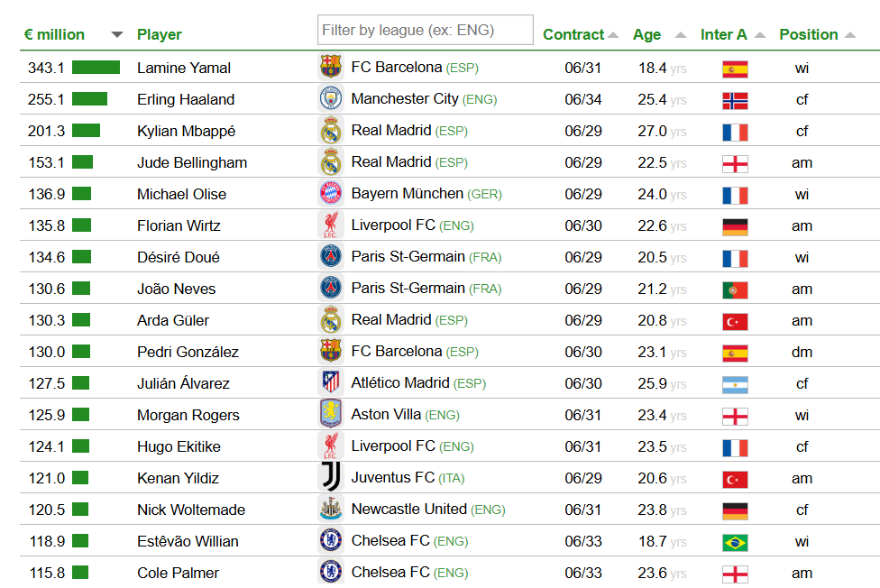Click the Portugal flag in João Neves' row
Viewport: 880px width, 588px height.
735,289
